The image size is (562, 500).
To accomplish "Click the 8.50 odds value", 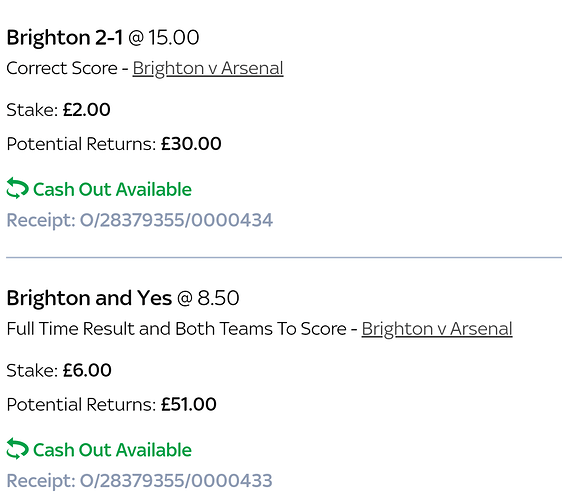I will click(218, 298).
